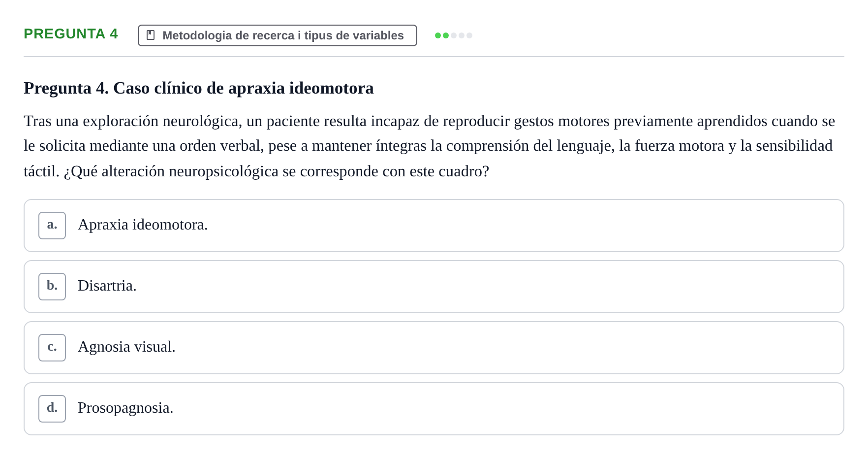The width and height of the screenshot is (868, 459).
Task: Click the Prosopagnosia answer text
Action: (125, 408)
